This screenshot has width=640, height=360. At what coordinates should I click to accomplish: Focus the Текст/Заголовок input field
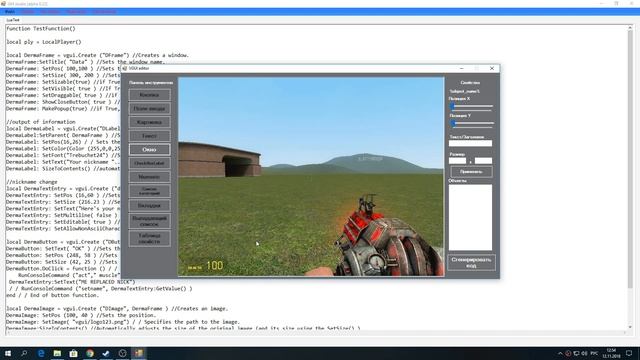tap(470, 143)
